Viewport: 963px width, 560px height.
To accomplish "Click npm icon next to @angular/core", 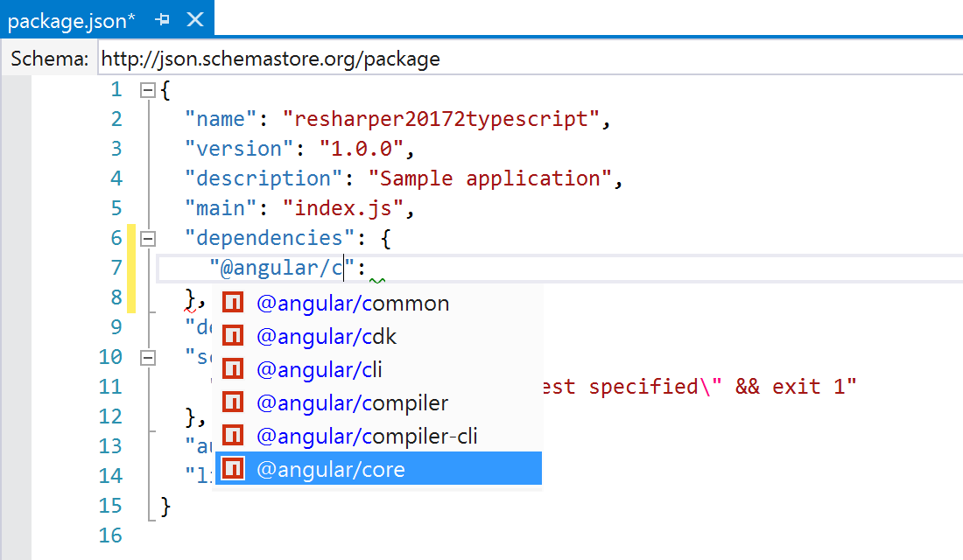I will coord(232,468).
